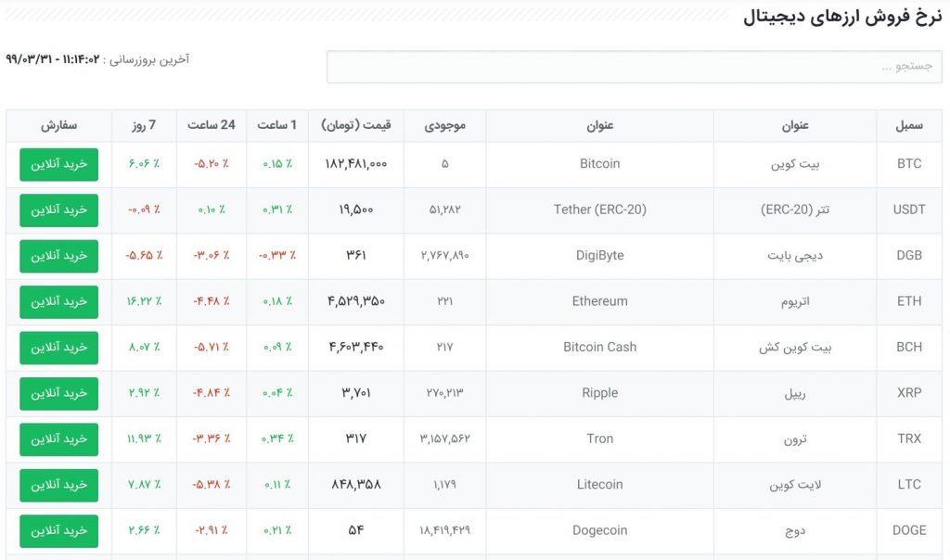
Task: Click the green buy button for Ripple
Action: pos(58,393)
